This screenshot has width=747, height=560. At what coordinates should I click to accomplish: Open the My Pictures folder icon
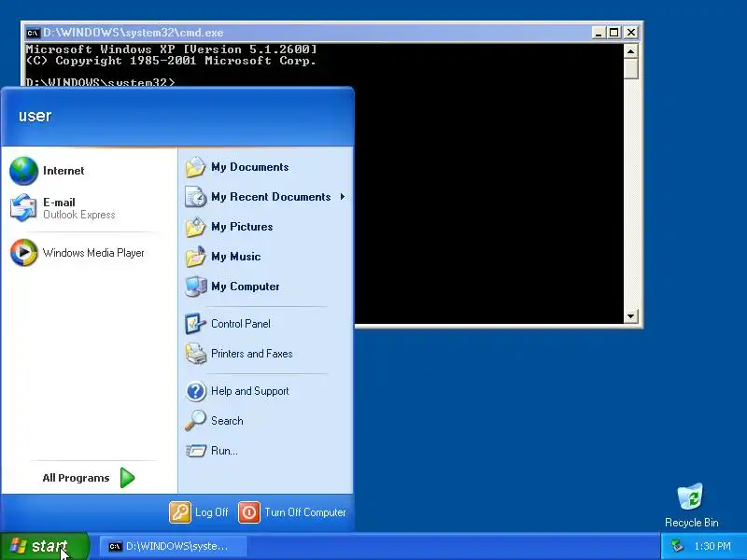click(195, 227)
